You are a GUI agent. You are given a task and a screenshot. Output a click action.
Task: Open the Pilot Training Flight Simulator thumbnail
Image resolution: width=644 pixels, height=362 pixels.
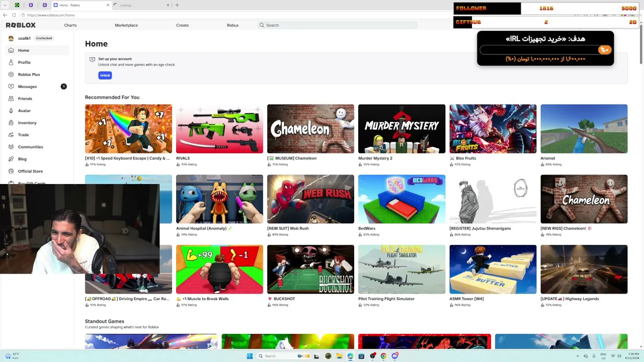click(x=401, y=269)
